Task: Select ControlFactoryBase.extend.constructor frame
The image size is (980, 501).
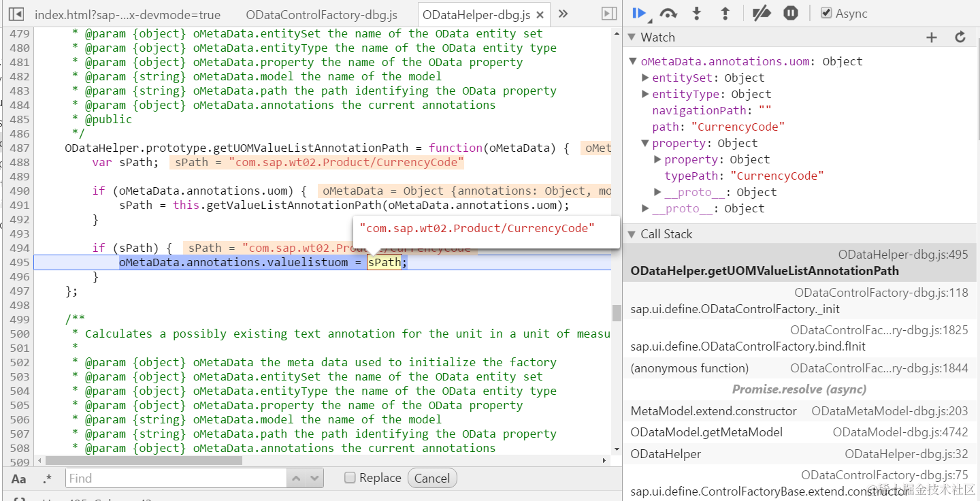Action: coord(800,483)
